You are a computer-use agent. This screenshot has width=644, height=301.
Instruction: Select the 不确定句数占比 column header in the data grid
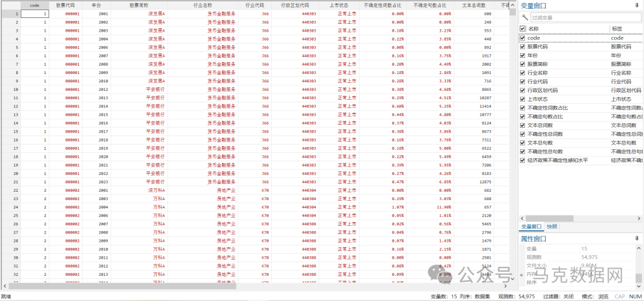(430, 5)
